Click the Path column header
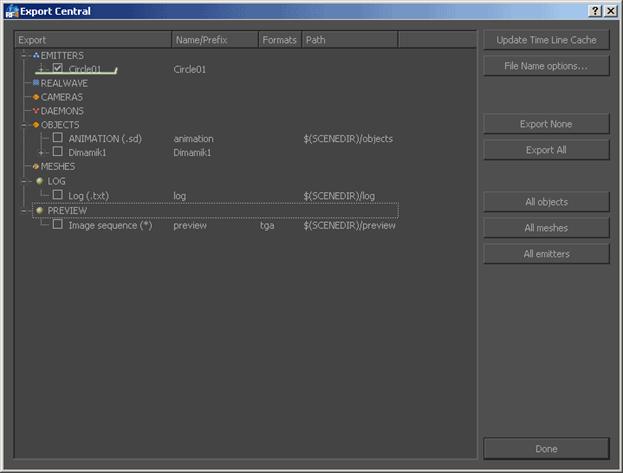The image size is (623, 473). point(349,40)
